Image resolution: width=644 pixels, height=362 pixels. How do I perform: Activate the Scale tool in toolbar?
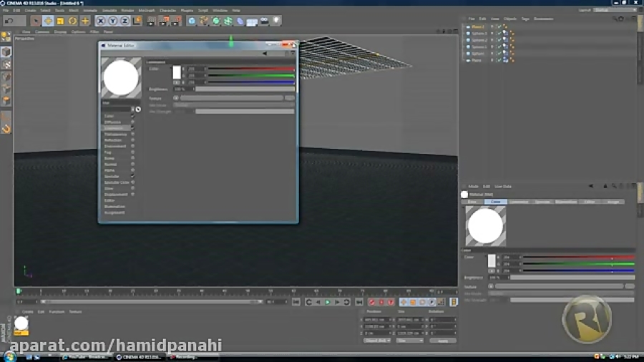60,21
